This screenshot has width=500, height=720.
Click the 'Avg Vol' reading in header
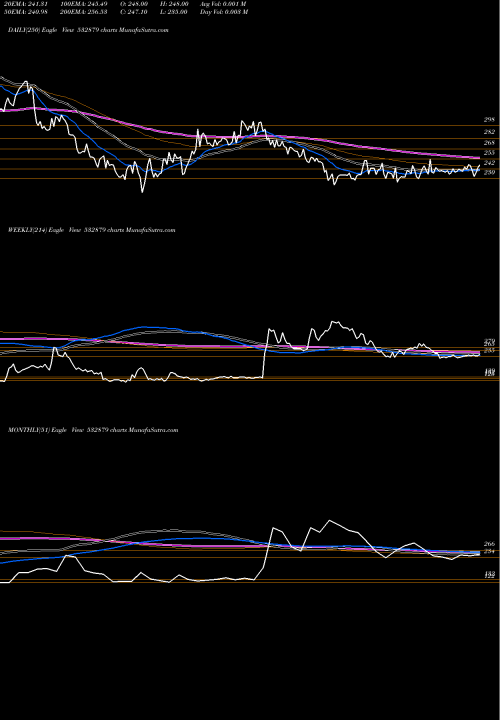click(223, 4)
